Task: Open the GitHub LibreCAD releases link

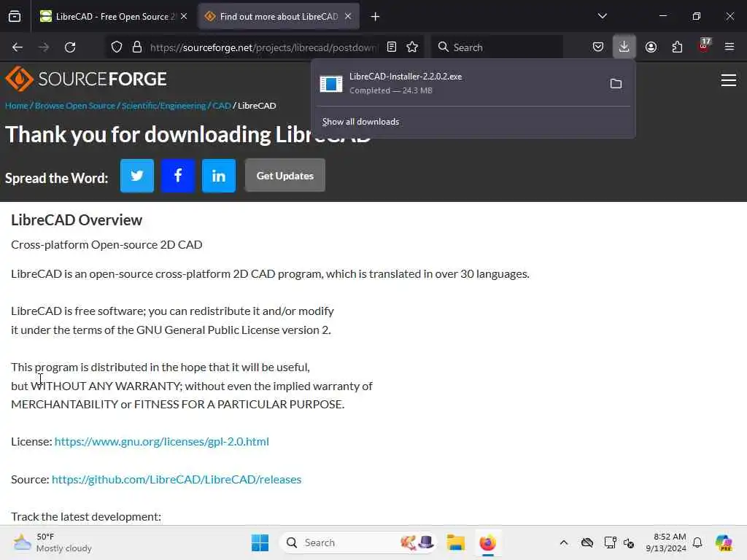Action: 177,480
